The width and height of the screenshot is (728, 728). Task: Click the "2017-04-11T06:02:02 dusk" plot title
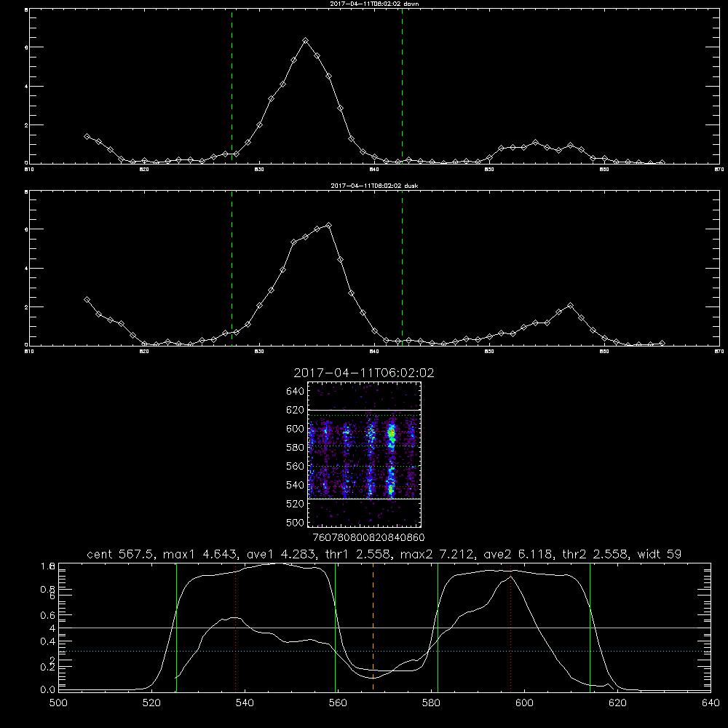(374, 186)
